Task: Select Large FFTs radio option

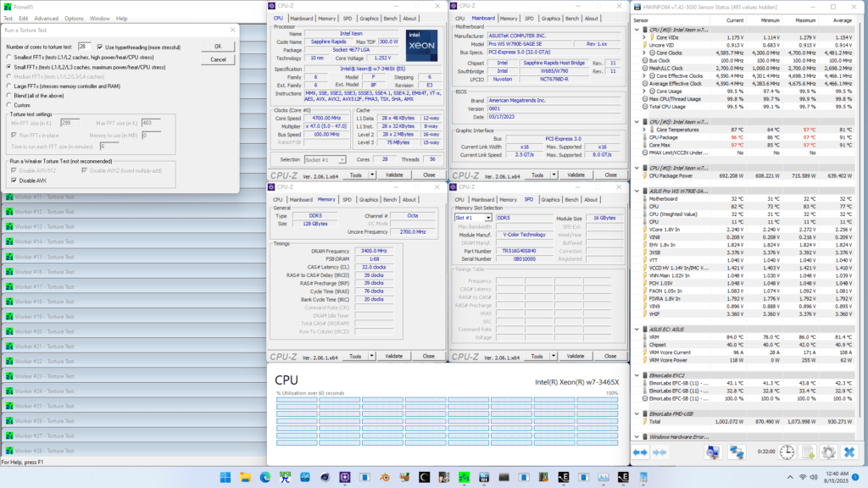Action: (x=8, y=86)
